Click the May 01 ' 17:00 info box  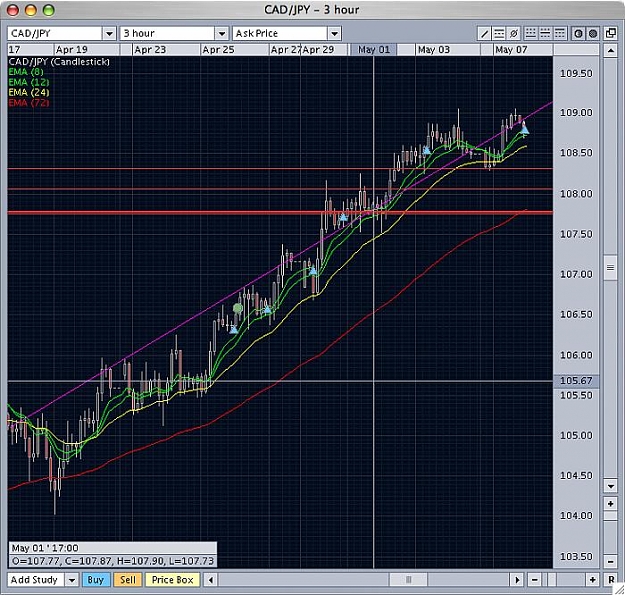112,548
